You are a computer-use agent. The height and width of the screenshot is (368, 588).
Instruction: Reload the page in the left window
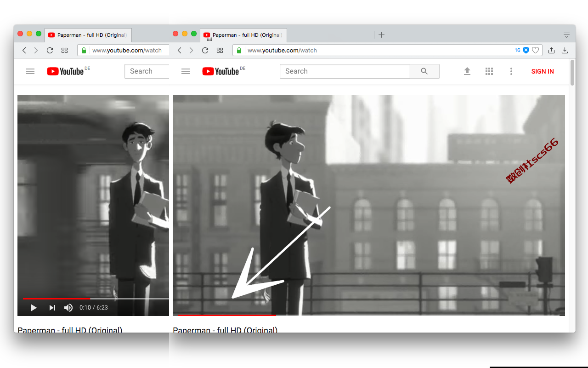50,50
